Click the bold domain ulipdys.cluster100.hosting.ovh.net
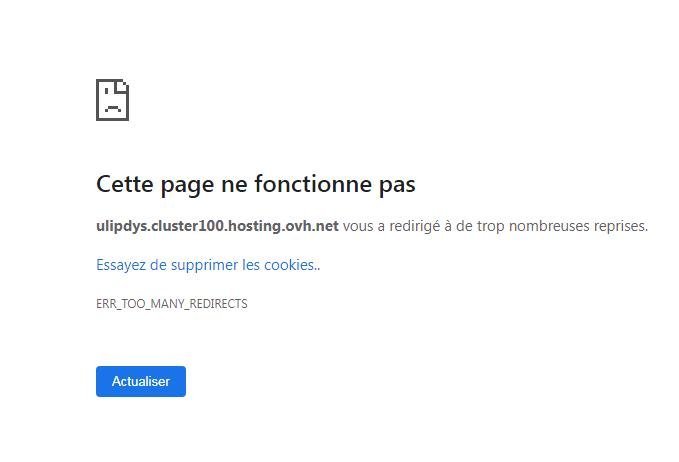 coord(217,226)
